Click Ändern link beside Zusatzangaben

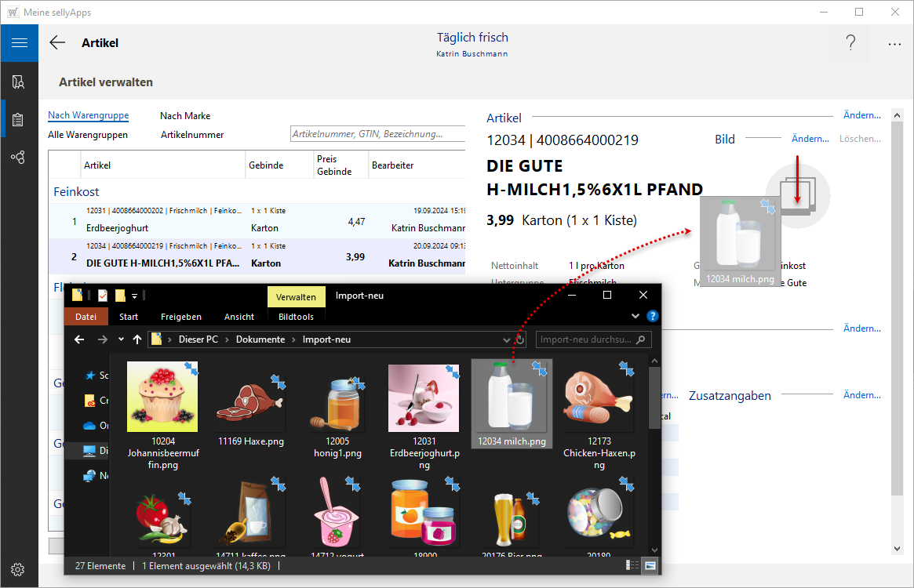pos(861,395)
